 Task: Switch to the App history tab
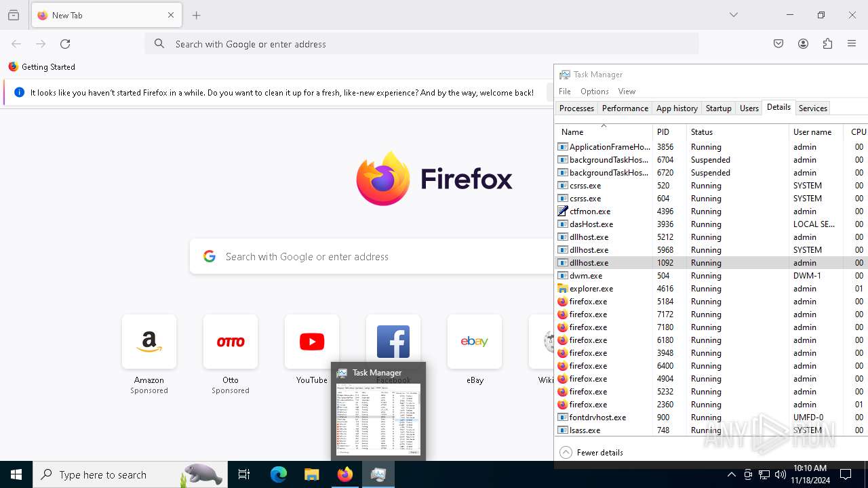(677, 108)
